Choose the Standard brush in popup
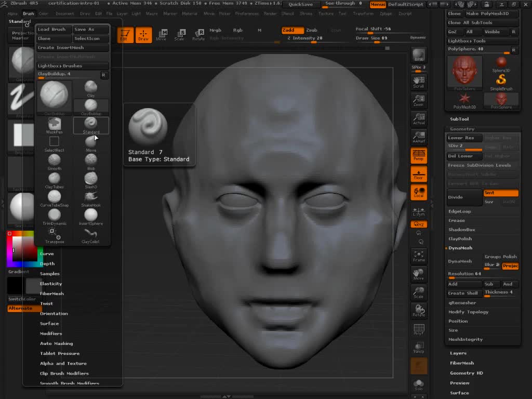The width and height of the screenshot is (532, 399). [x=91, y=126]
